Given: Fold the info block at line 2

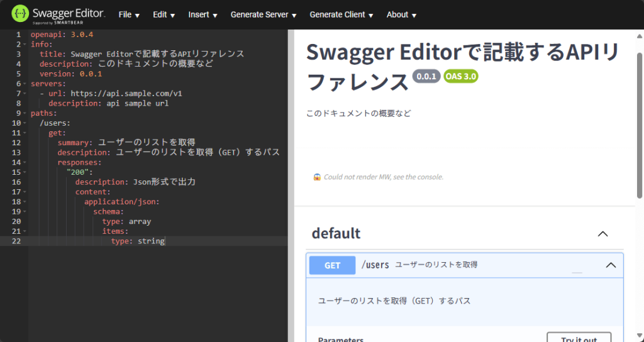Looking at the screenshot, I should [x=25, y=45].
